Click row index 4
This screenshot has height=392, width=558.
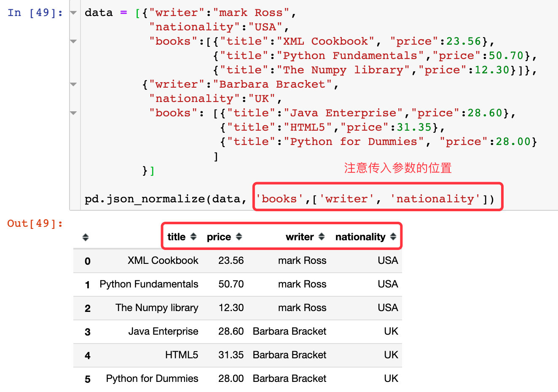[88, 356]
